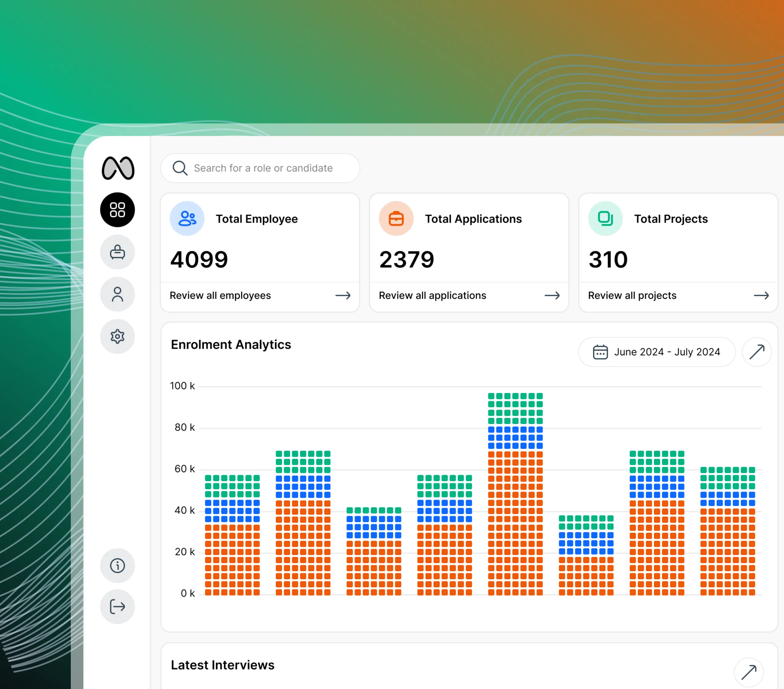Click the 20 k axis label

click(184, 552)
